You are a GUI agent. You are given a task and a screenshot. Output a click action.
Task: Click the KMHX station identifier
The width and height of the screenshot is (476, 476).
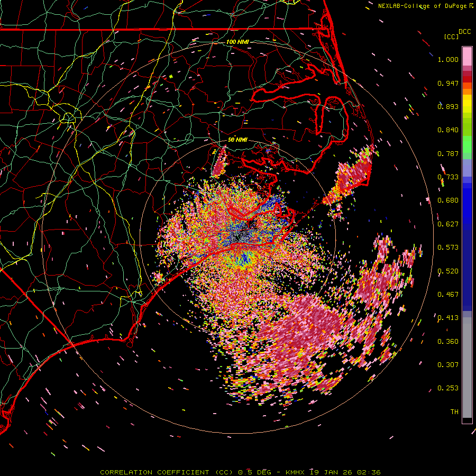[296, 472]
